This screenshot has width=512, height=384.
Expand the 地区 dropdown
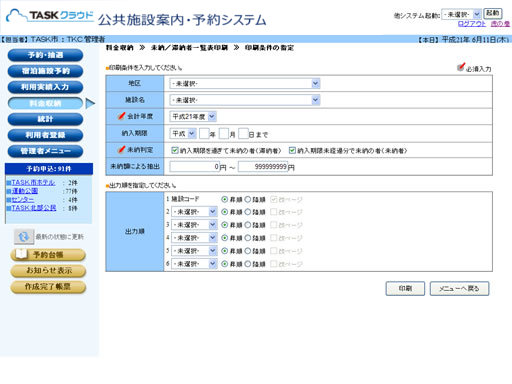245,83
